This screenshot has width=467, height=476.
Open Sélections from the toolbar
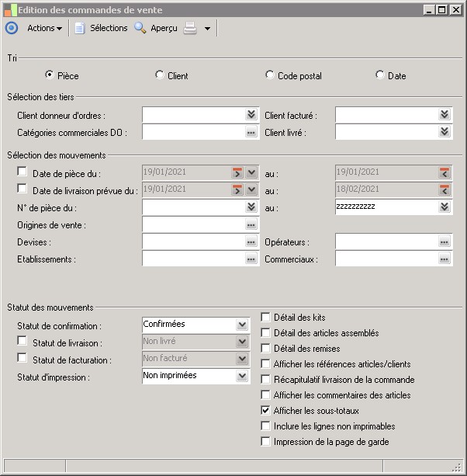click(x=109, y=28)
